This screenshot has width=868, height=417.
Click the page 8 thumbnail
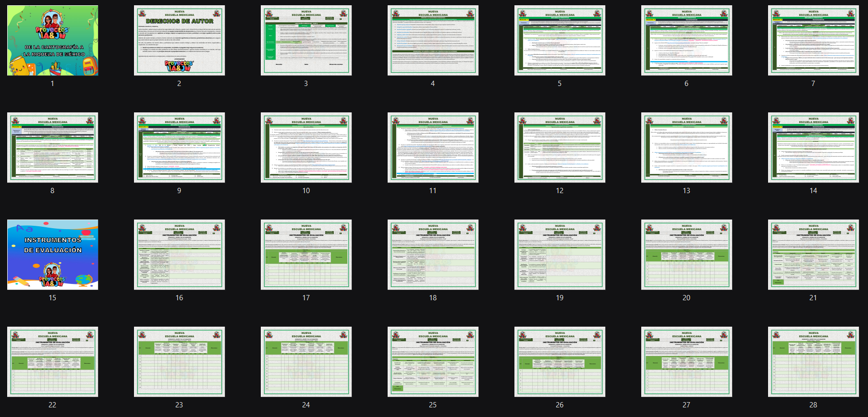pyautogui.click(x=52, y=147)
